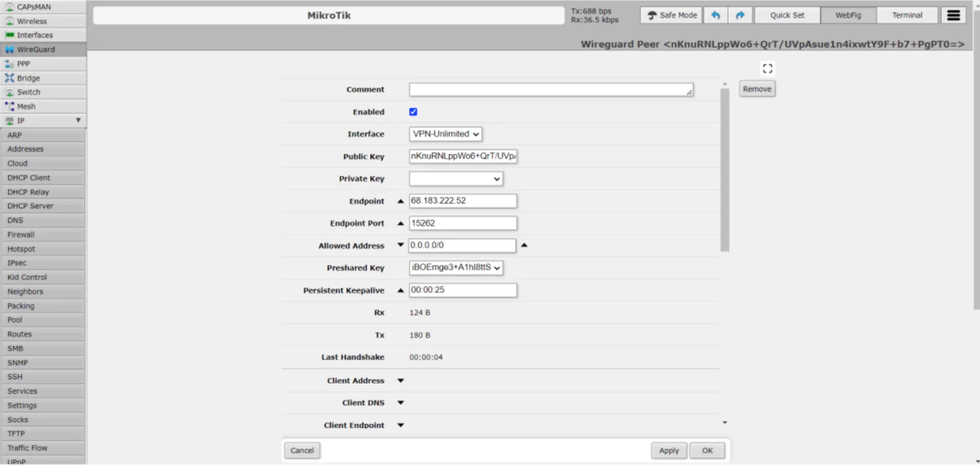Remove the WireGuard peer

pyautogui.click(x=757, y=89)
